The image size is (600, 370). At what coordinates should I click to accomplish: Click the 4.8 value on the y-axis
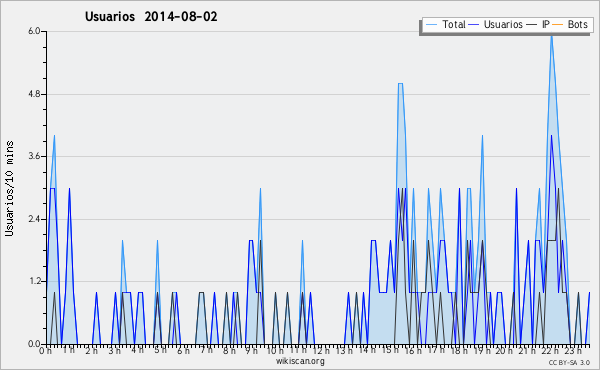pyautogui.click(x=34, y=94)
